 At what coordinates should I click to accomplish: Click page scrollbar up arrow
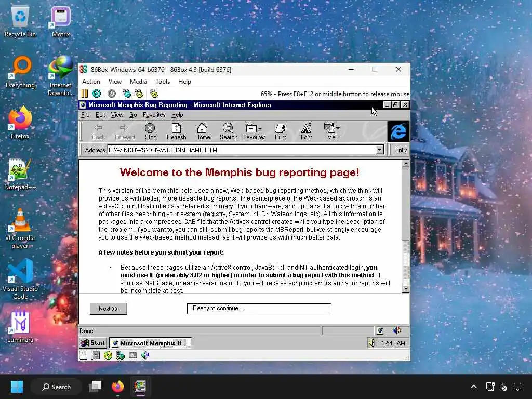pyautogui.click(x=405, y=164)
